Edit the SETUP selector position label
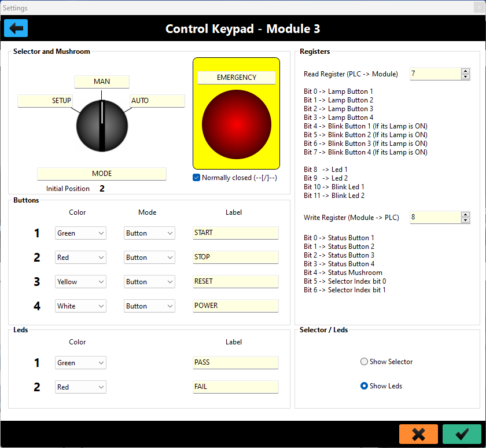 (x=45, y=101)
